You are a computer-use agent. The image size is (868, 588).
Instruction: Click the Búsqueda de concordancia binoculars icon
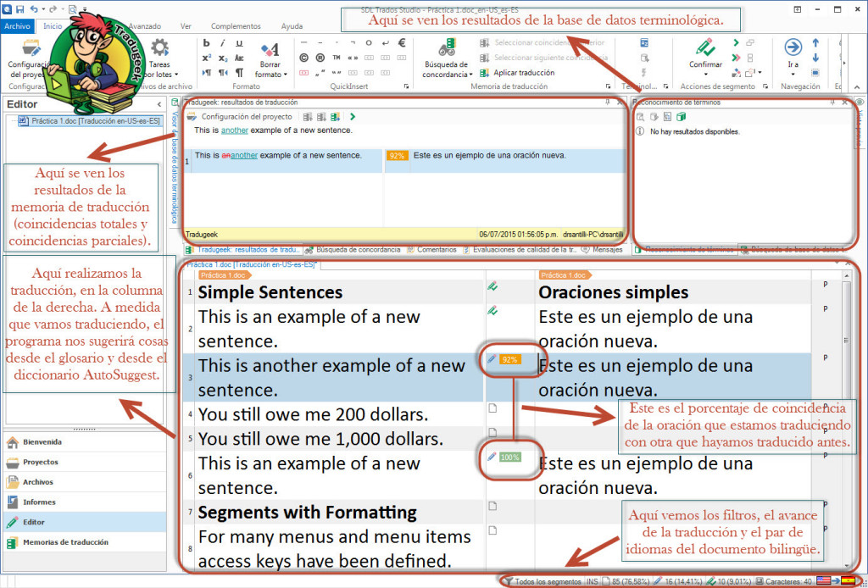[446, 47]
